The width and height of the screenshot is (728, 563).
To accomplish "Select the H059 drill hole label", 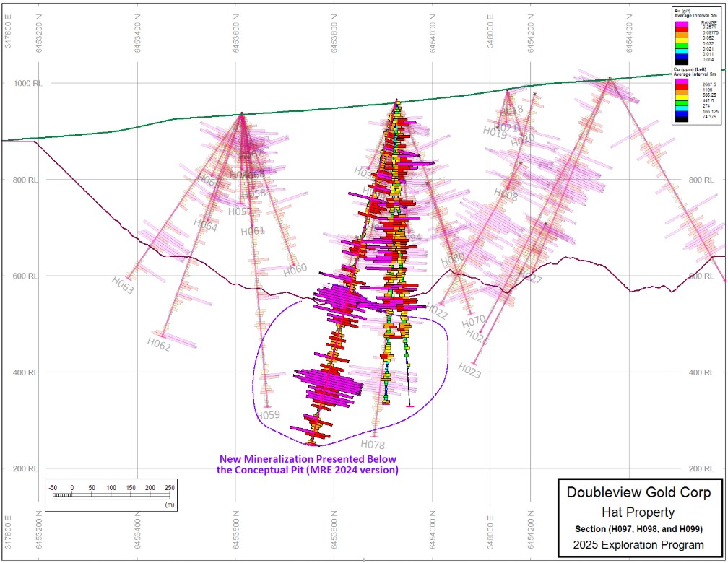I will click(x=268, y=415).
